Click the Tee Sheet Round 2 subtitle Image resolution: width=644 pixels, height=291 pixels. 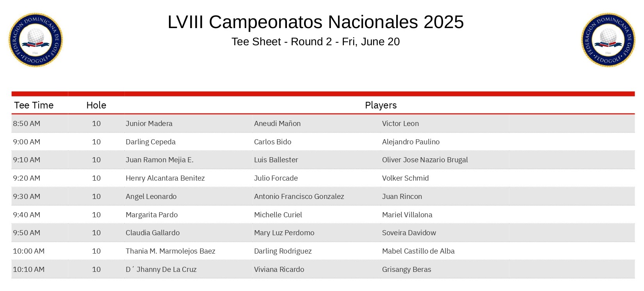coord(315,42)
